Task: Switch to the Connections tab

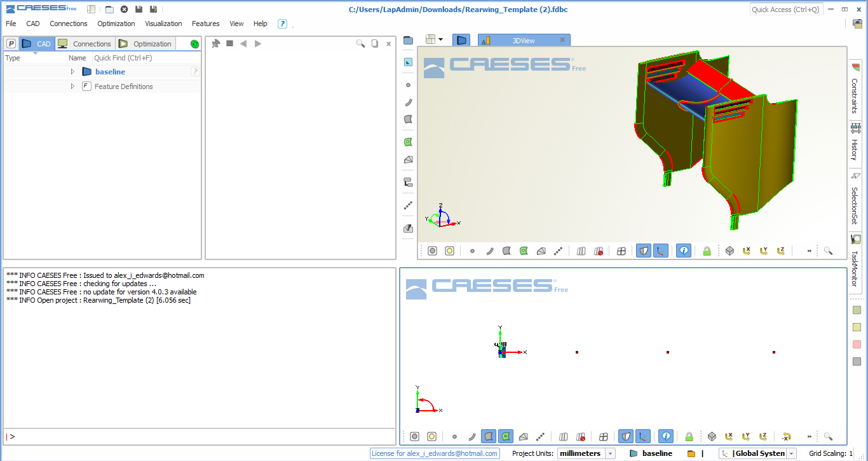Action: tap(85, 44)
